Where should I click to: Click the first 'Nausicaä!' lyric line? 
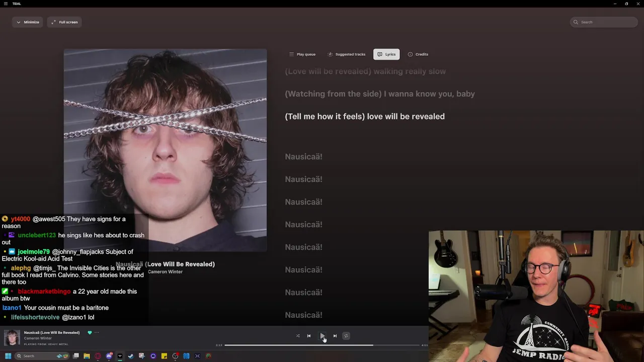click(x=303, y=156)
